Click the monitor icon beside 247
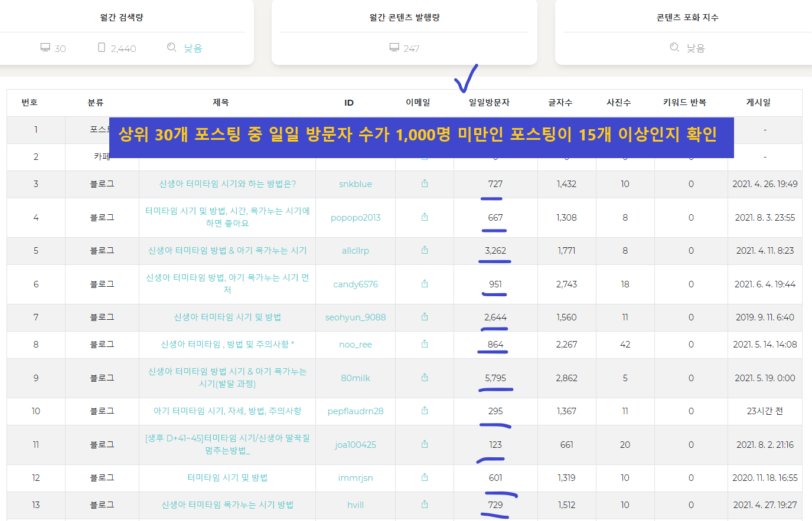The height and width of the screenshot is (521, 812). 394,48
